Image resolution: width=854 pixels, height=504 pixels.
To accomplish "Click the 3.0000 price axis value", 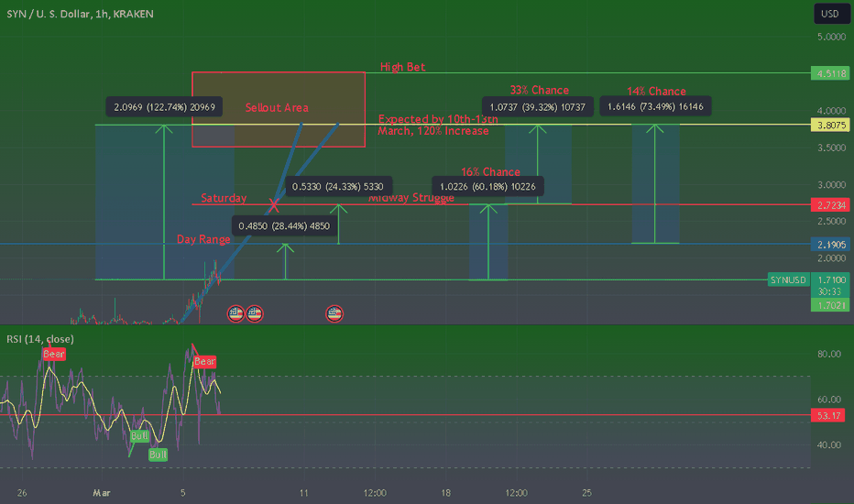I will (831, 185).
